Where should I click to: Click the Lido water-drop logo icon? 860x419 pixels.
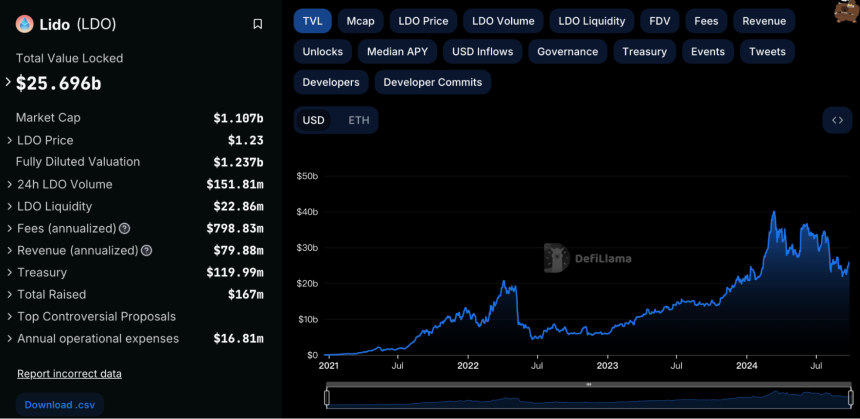tap(25, 24)
